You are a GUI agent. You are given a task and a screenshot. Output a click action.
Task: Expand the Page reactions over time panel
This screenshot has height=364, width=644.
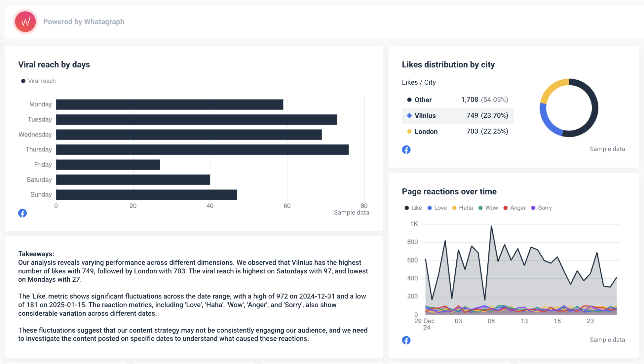pyautogui.click(x=449, y=191)
